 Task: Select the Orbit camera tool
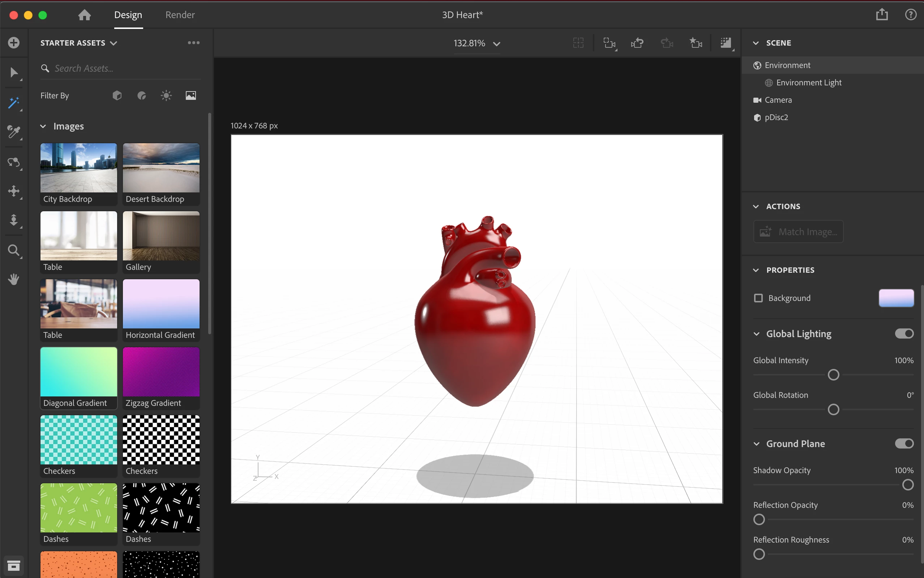(14, 162)
